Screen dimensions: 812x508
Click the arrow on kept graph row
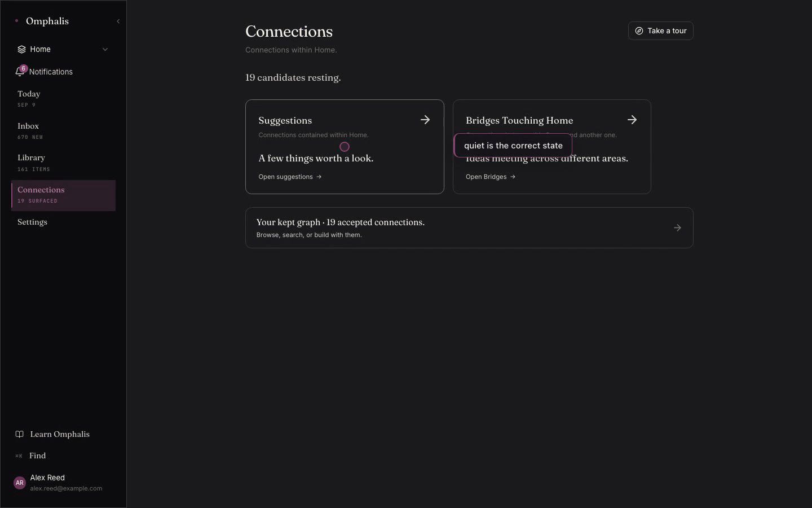pyautogui.click(x=677, y=228)
